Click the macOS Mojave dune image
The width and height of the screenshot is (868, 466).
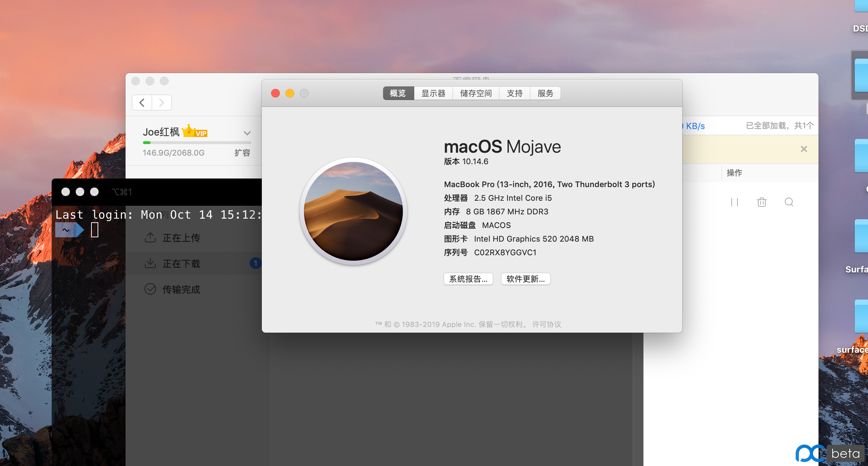coord(353,211)
